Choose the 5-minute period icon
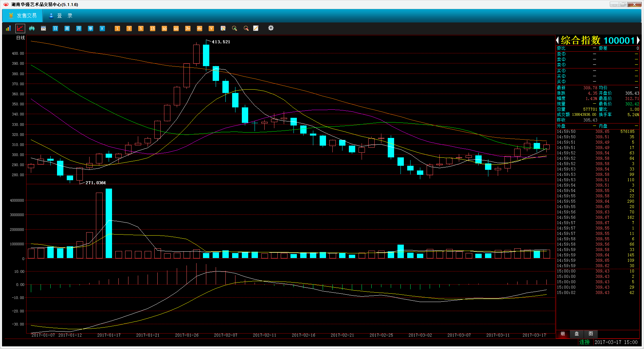 pos(141,29)
